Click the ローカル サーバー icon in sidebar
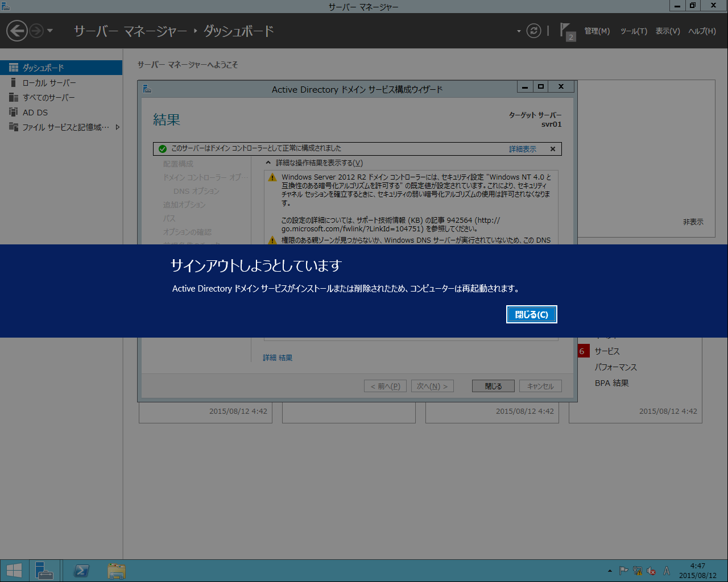This screenshot has width=728, height=582. coord(14,82)
